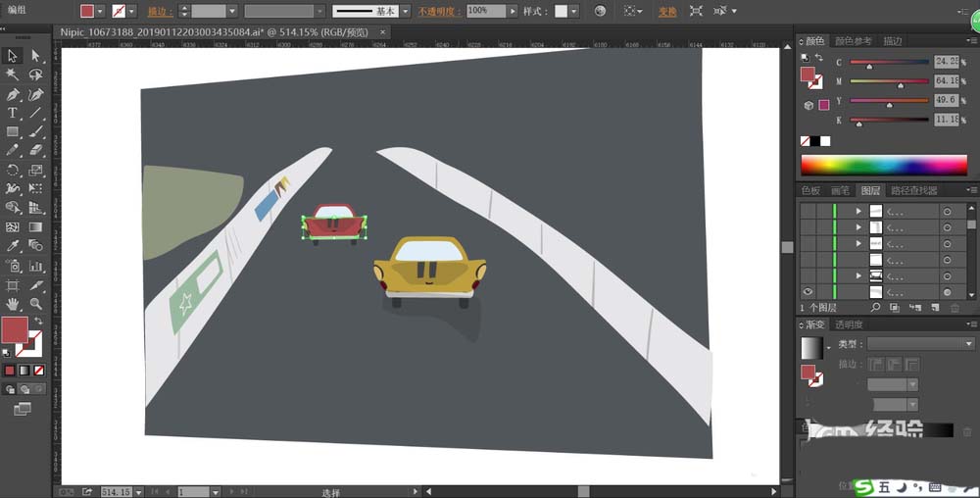Swap fill and stroke in toolbox

(x=39, y=321)
